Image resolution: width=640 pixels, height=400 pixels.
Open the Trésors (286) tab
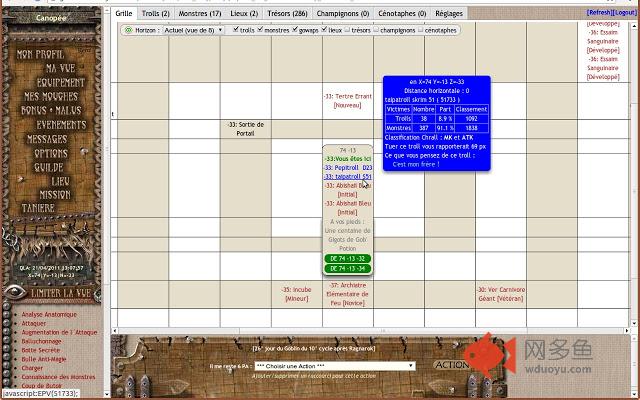287,13
